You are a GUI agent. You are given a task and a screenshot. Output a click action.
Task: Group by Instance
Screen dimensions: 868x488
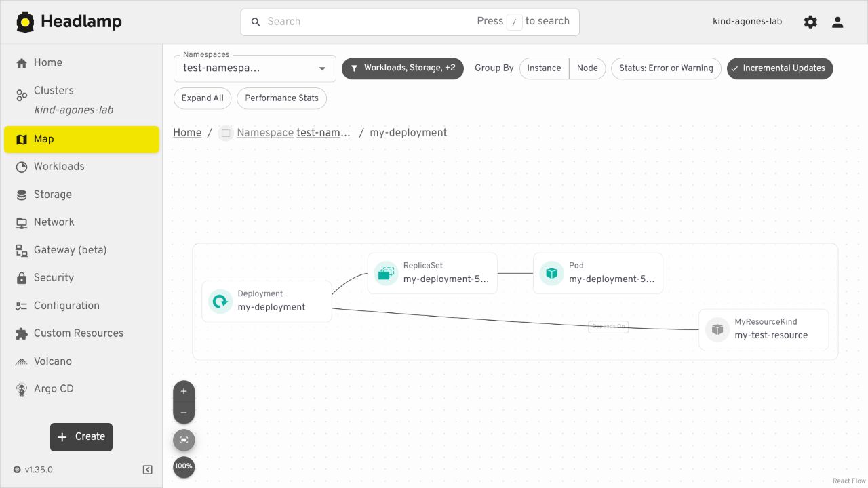click(545, 68)
